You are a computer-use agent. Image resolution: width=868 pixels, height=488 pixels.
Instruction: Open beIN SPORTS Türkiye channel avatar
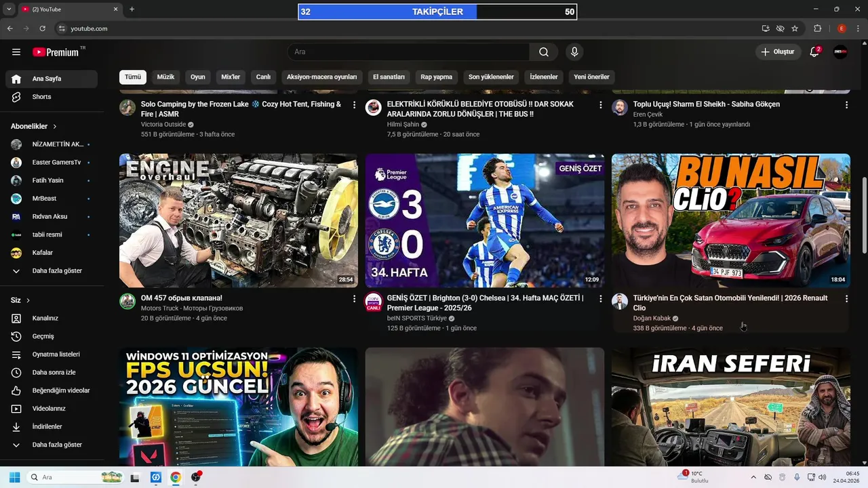point(374,302)
